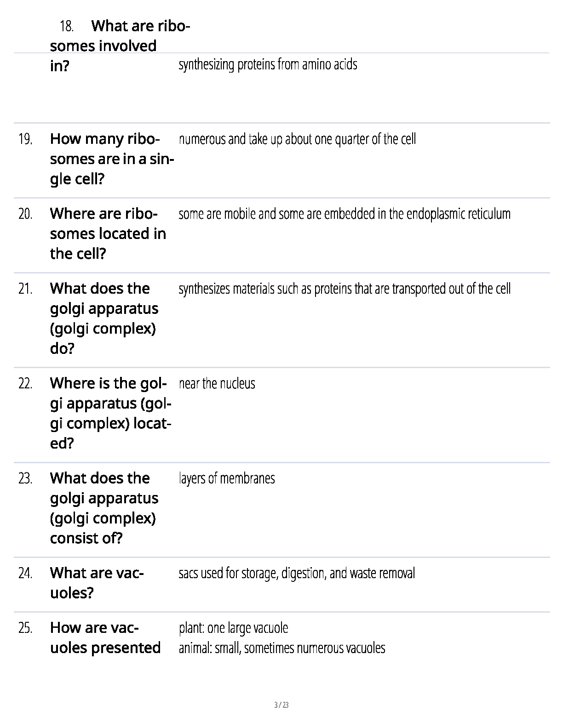Click question number 20

coord(25,214)
